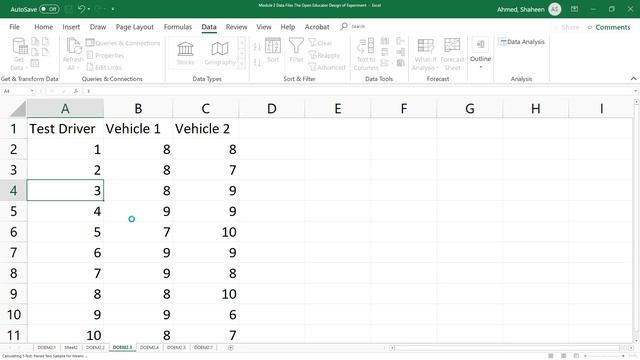Select the Vehicle 2 header cell
This screenshot has width=640, height=360.
(206, 129)
